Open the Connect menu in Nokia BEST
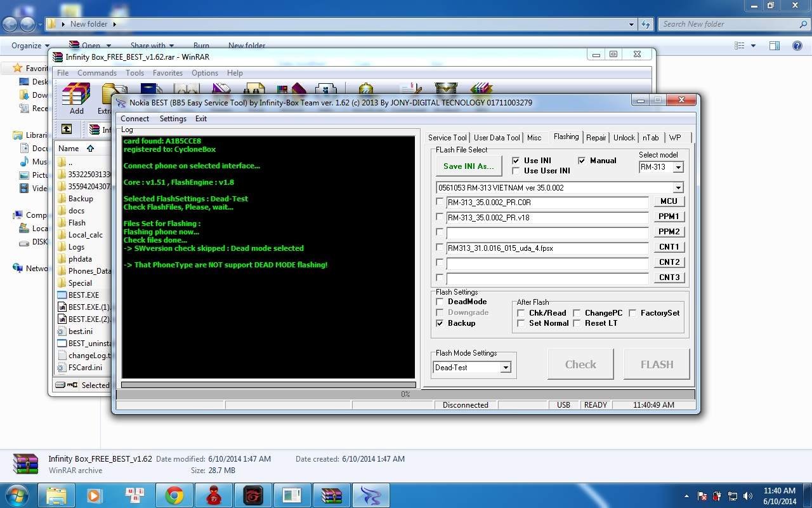 [x=134, y=119]
